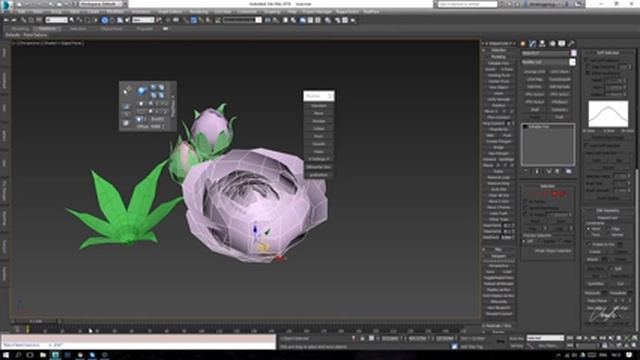The image size is (640, 360).
Task: Click Configure Modifier Sets icon under stack
Action: (x=569, y=171)
